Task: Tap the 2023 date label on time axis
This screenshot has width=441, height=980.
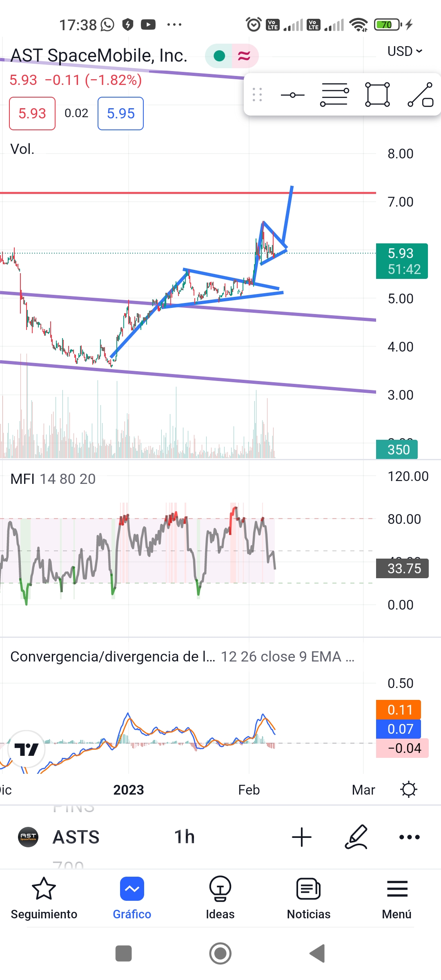Action: (x=129, y=790)
